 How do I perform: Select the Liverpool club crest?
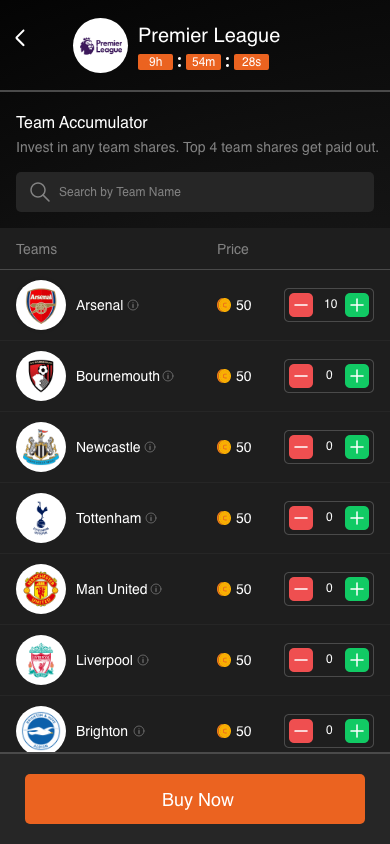[41, 660]
